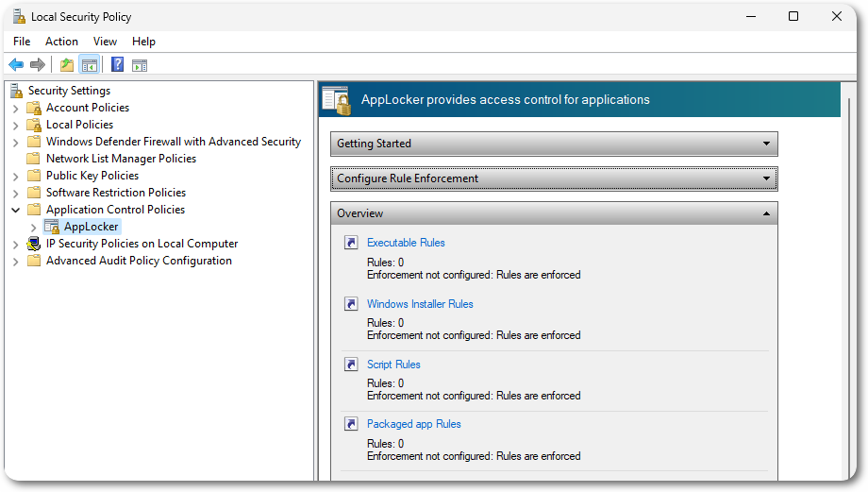Collapse the Overview section
Viewport: 868px width, 492px height.
[x=766, y=214]
